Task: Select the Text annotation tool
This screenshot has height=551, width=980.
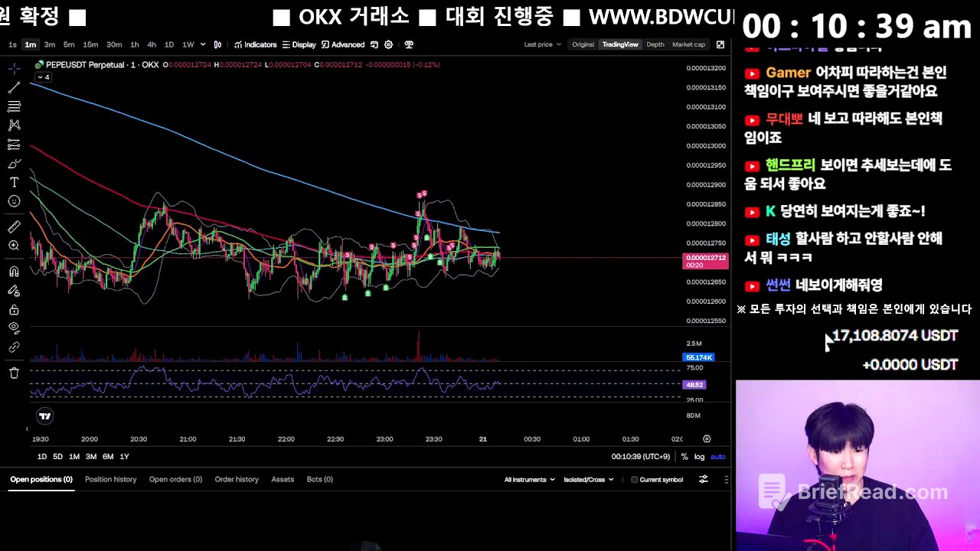Action: click(x=14, y=182)
